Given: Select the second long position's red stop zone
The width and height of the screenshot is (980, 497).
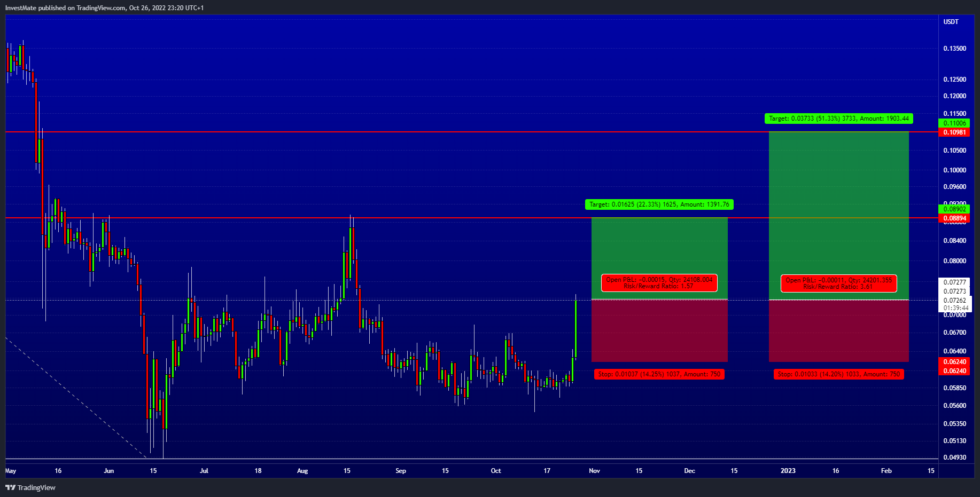Looking at the screenshot, I should [x=839, y=331].
